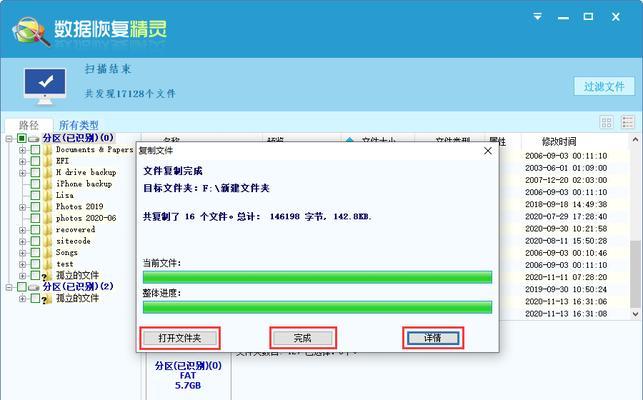Expand the H drive backup node

(23, 173)
